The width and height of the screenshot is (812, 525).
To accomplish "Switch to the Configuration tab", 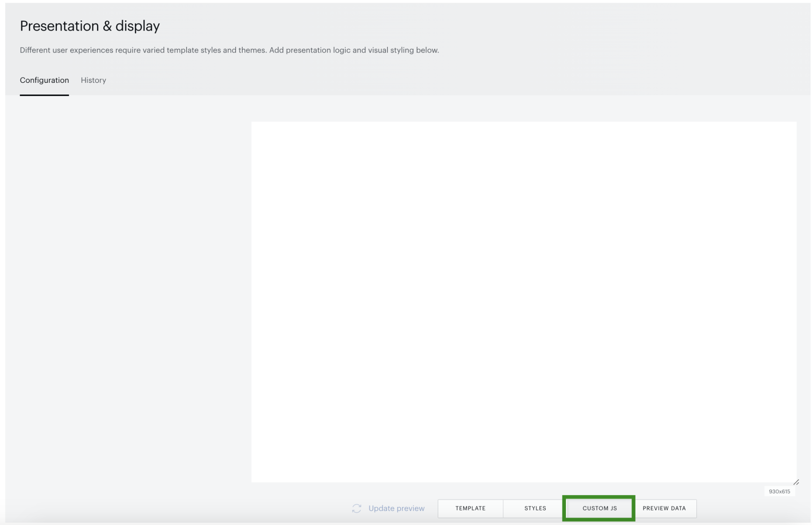I will [x=44, y=80].
